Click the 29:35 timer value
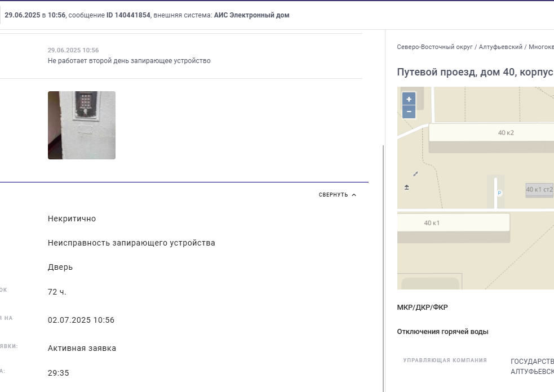Screen dimensions: 554x392 pyautogui.click(x=58, y=373)
